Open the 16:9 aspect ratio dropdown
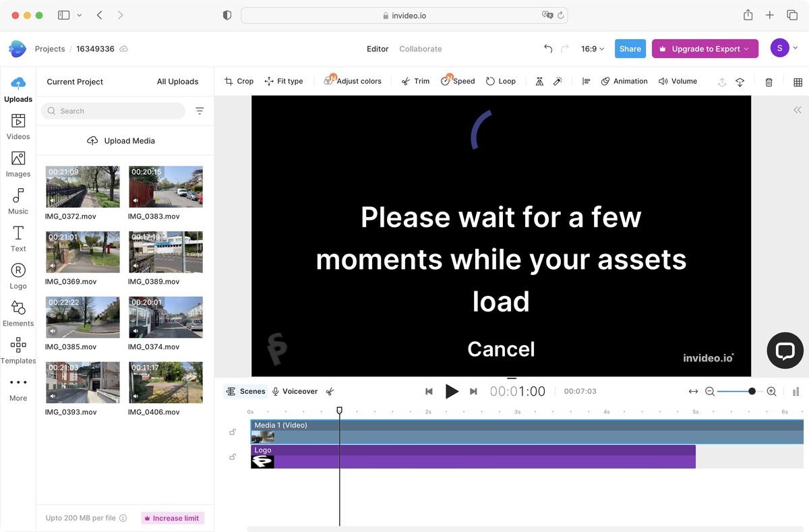The height and width of the screenshot is (532, 809). click(x=591, y=49)
